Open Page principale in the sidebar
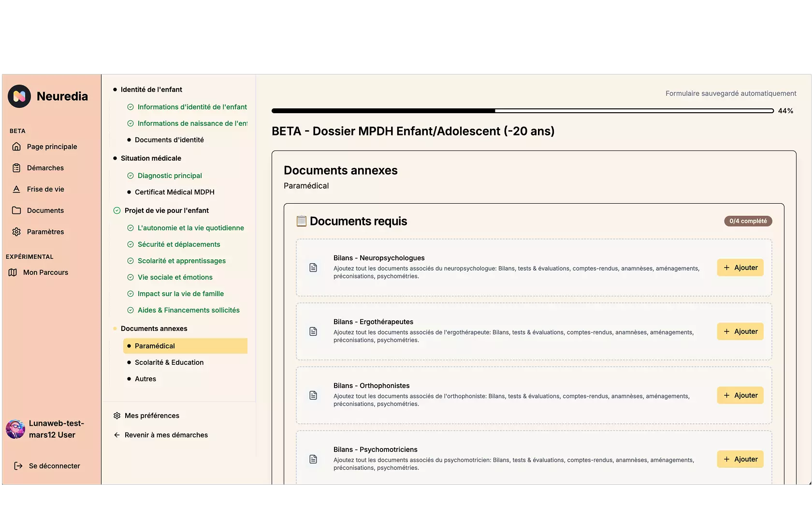The width and height of the screenshot is (812, 508). [52, 147]
